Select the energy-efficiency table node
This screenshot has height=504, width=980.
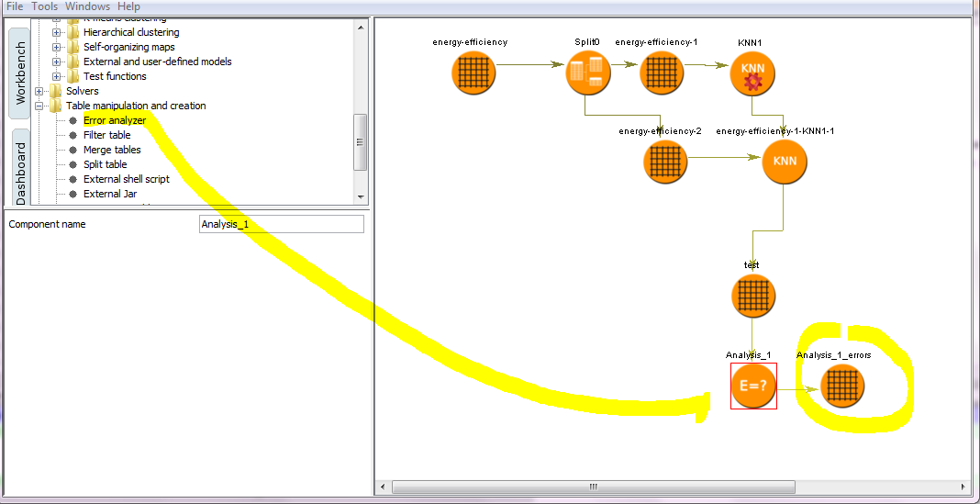pos(473,73)
